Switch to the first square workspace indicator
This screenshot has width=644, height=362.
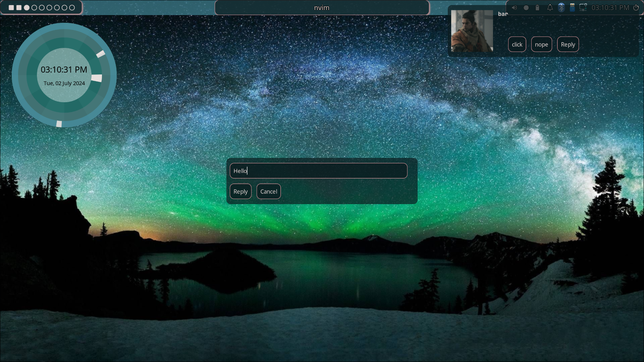[x=11, y=7]
